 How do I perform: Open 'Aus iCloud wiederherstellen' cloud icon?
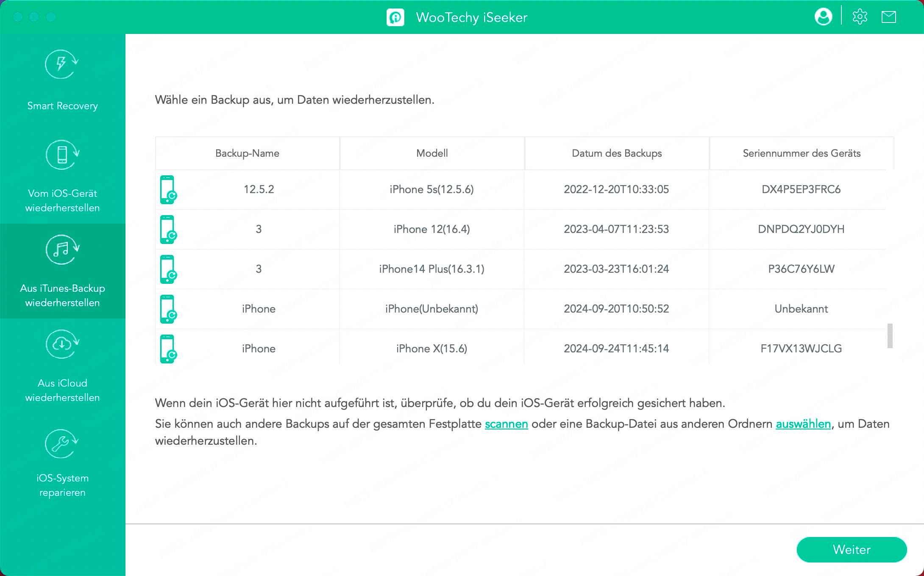tap(62, 344)
